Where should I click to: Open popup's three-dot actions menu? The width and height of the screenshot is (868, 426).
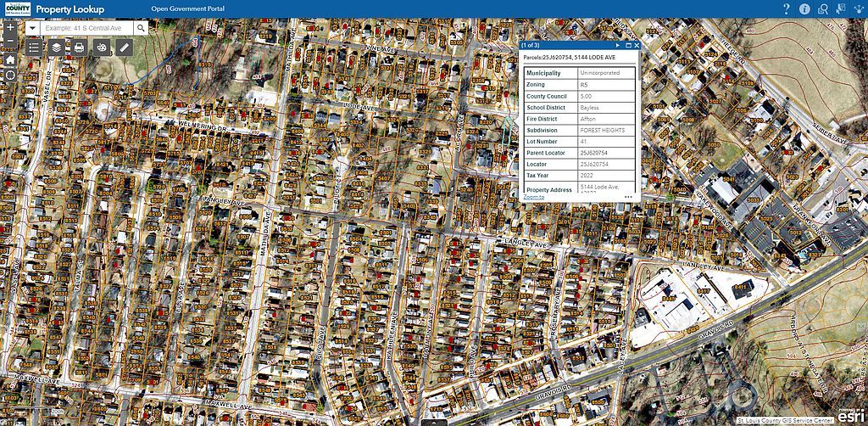point(628,197)
